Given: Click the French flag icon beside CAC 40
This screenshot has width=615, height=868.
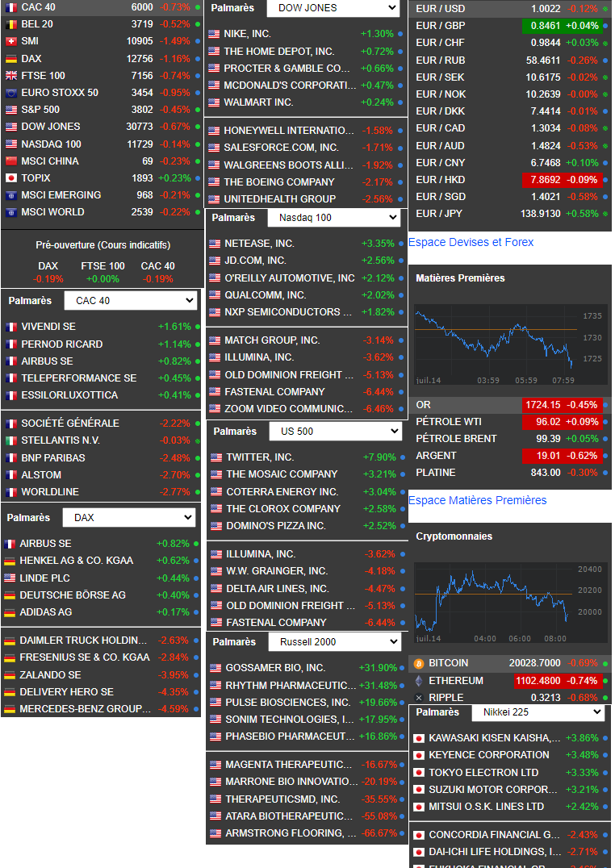Looking at the screenshot, I should (11, 7).
